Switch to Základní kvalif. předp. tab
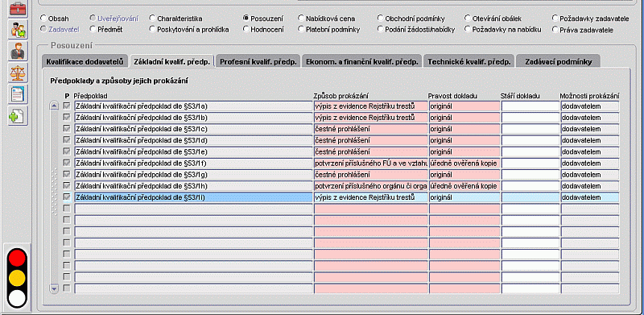This screenshot has height=315, width=644. (171, 62)
